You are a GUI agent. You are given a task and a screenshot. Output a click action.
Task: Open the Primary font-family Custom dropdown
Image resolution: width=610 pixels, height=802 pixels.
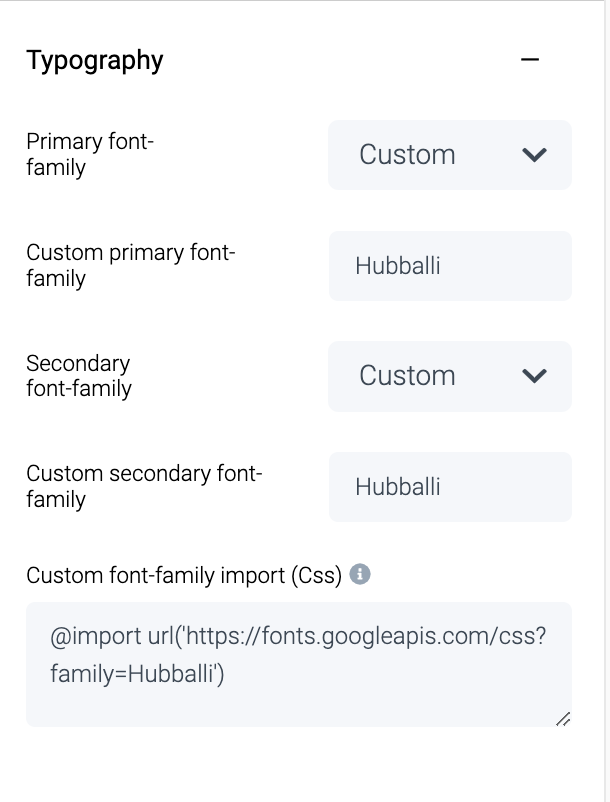tap(449, 155)
